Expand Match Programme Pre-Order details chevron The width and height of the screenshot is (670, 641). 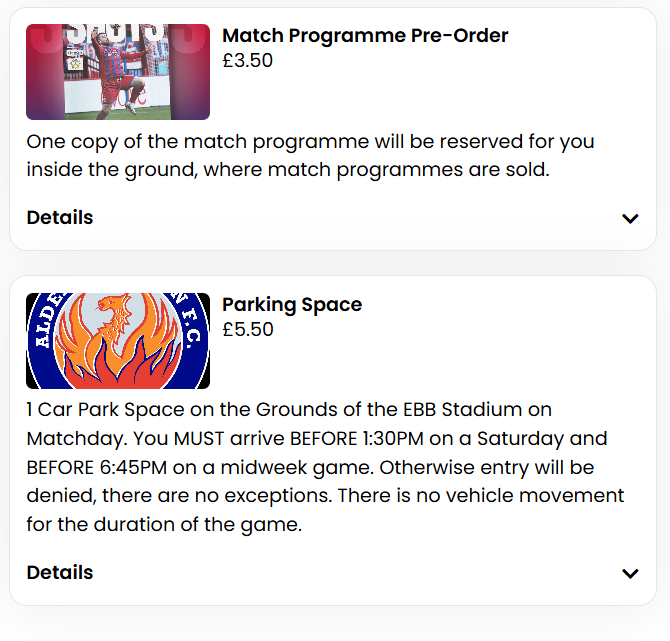coord(630,218)
